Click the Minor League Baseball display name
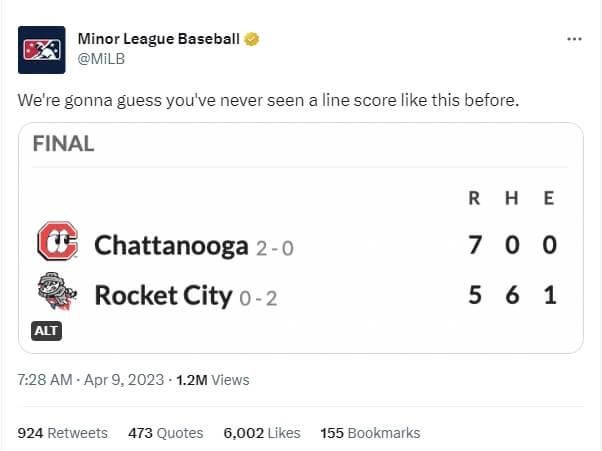Viewport: 602px width, 451px height. tap(159, 40)
